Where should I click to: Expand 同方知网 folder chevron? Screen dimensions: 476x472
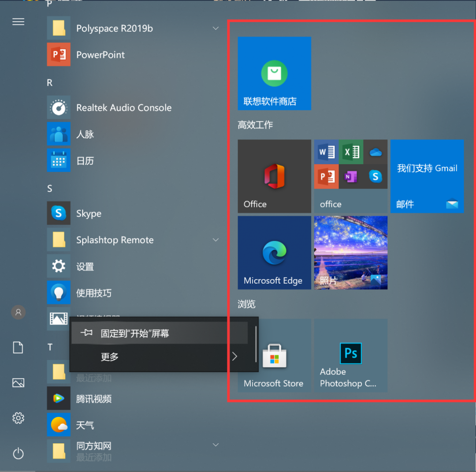pyautogui.click(x=216, y=445)
